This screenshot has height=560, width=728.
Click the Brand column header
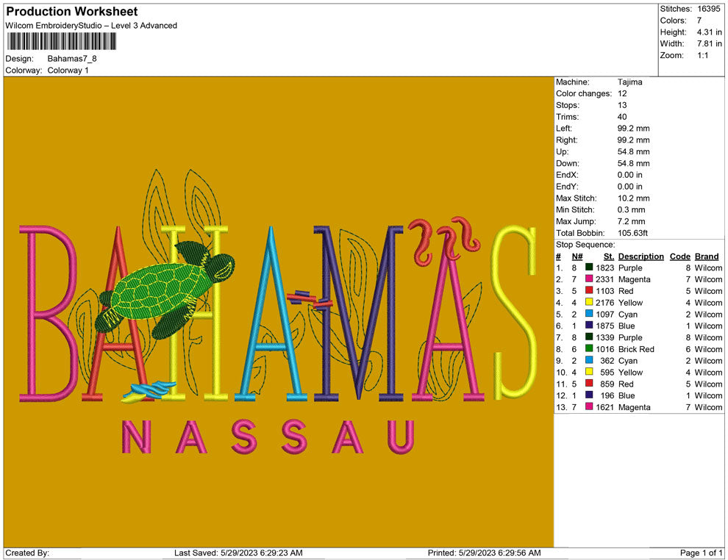pyautogui.click(x=707, y=256)
